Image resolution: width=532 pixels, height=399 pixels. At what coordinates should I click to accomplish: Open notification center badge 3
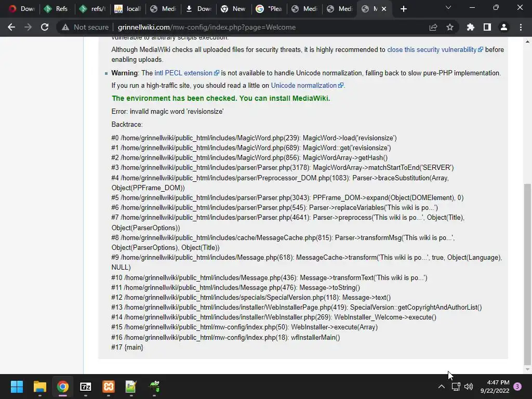tap(517, 387)
